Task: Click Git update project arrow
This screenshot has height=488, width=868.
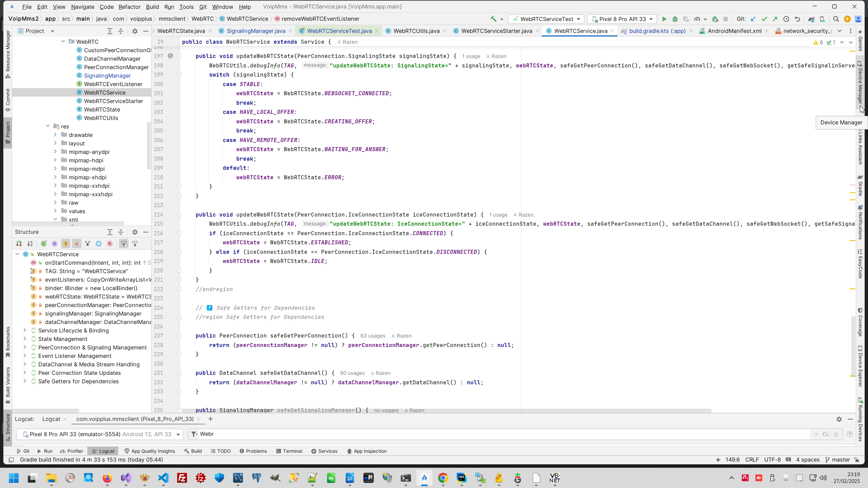Action: (753, 19)
